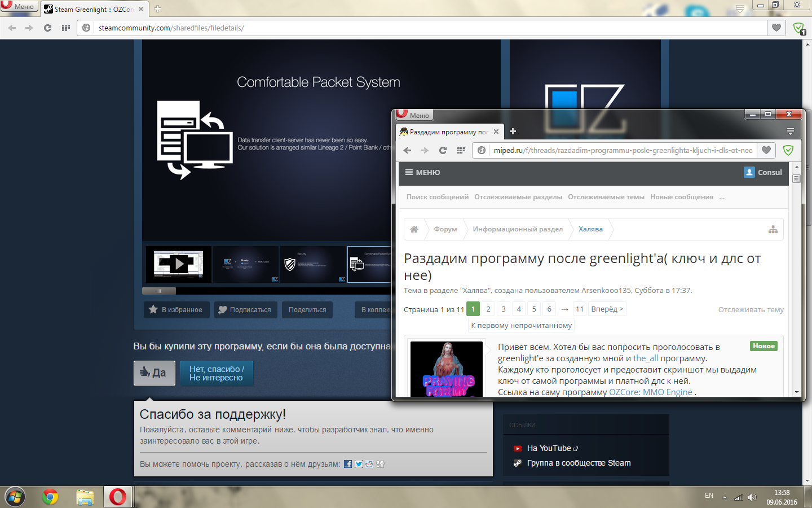812x508 pixels.
Task: Vote Да thumbs-up on Greenlight
Action: point(155,373)
